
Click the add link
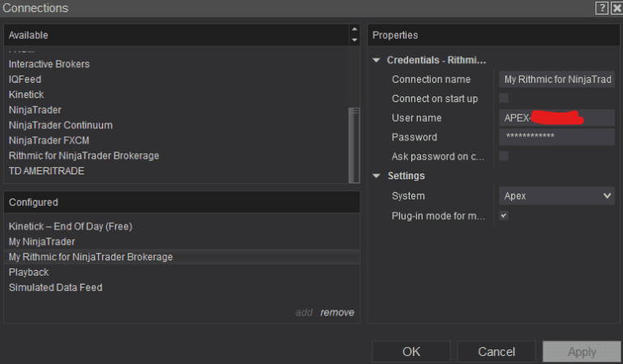[x=304, y=312]
